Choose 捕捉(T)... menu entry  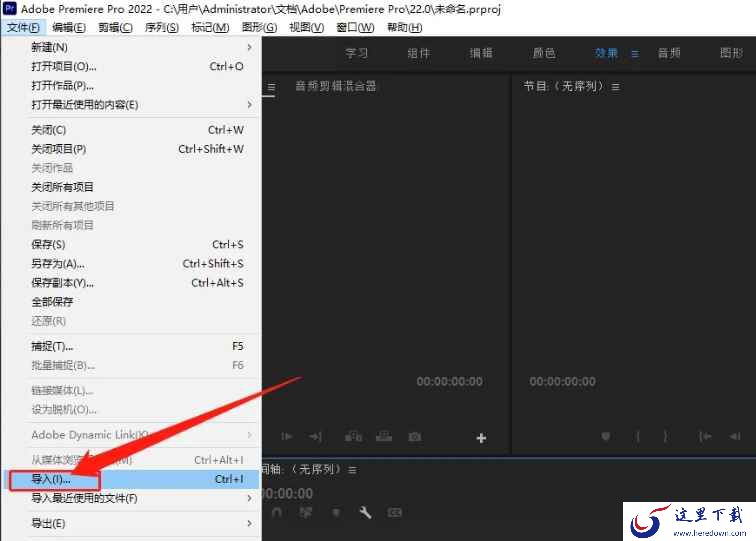click(x=132, y=346)
